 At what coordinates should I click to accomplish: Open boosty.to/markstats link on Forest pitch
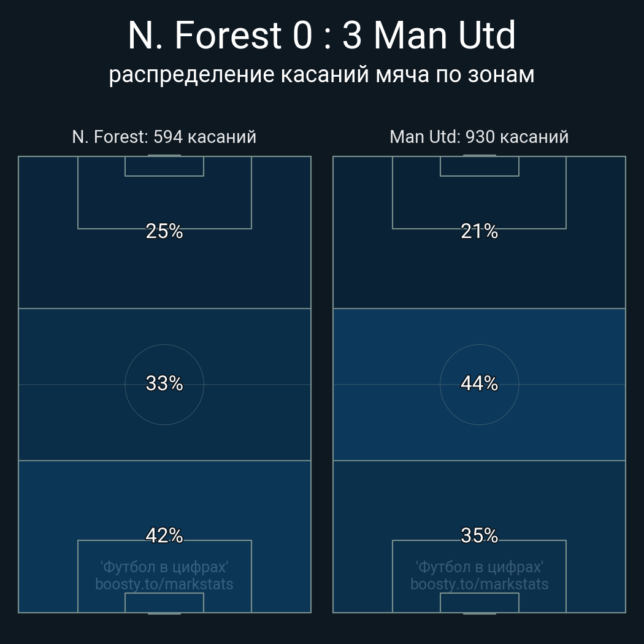(x=164, y=584)
